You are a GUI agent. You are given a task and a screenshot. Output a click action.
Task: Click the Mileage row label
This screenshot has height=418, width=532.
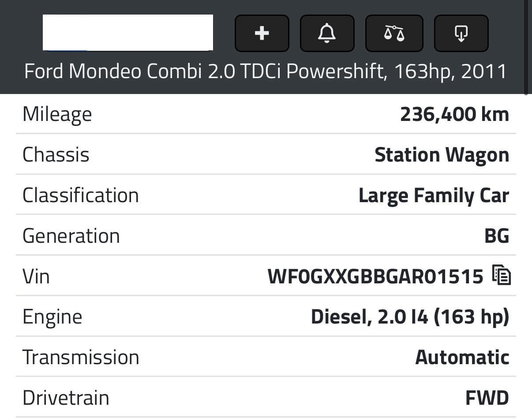[x=57, y=115]
